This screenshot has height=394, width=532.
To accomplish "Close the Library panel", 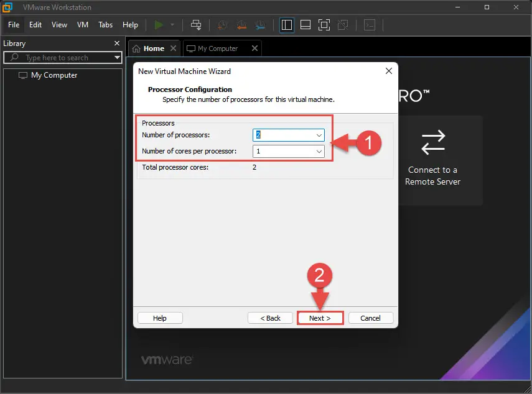I will [x=117, y=43].
